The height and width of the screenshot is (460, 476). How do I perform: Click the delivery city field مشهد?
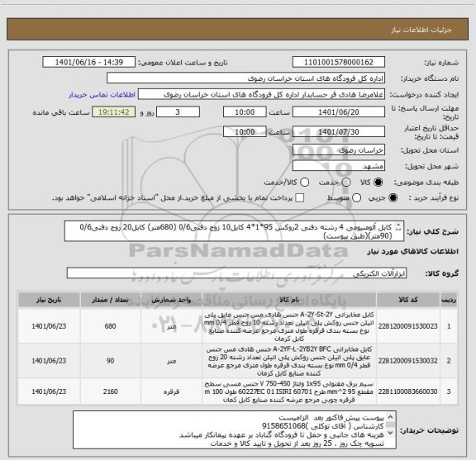click(339, 166)
